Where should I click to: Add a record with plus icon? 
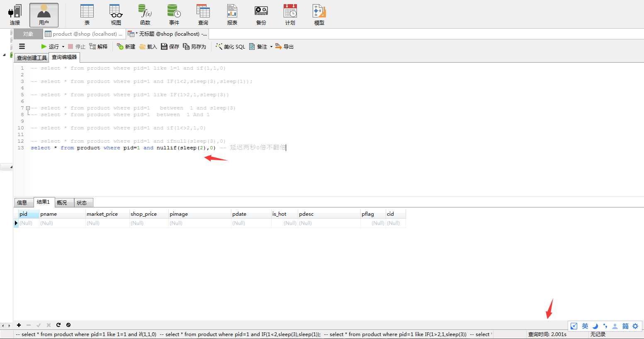tap(19, 325)
